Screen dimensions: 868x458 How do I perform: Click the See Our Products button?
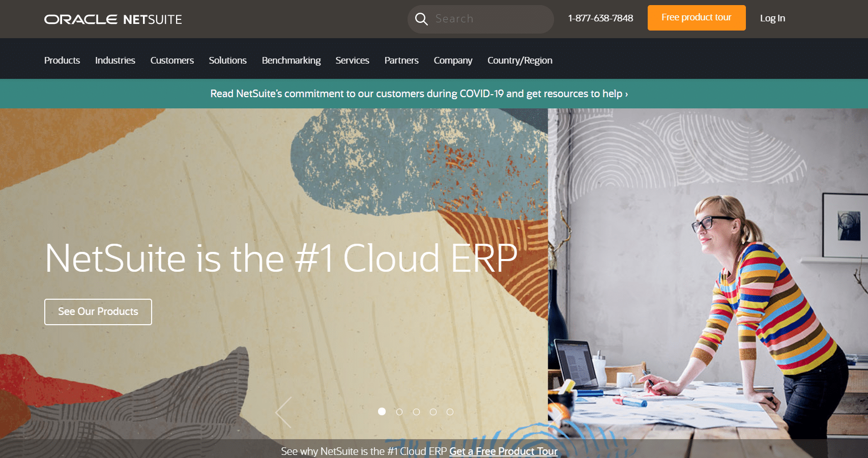(x=98, y=312)
